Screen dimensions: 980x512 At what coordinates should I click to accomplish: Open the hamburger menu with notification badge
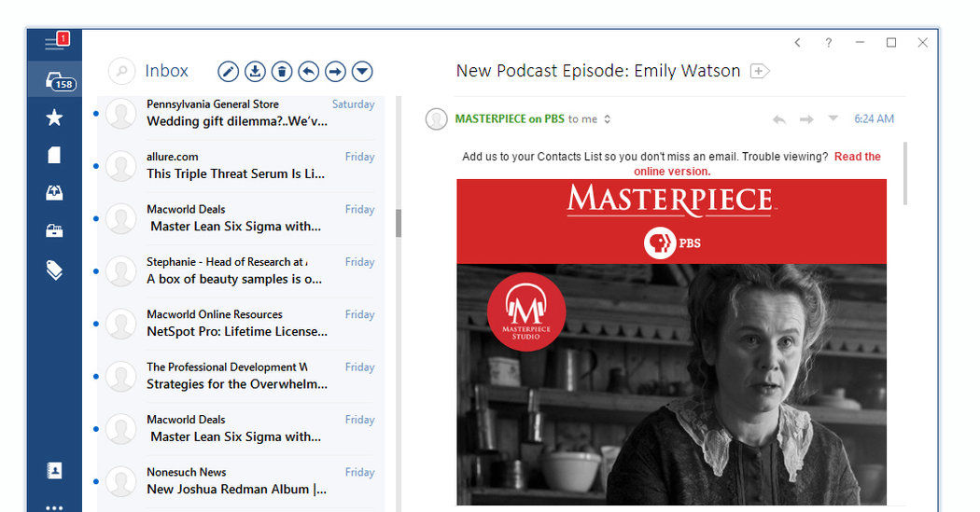tap(55, 42)
